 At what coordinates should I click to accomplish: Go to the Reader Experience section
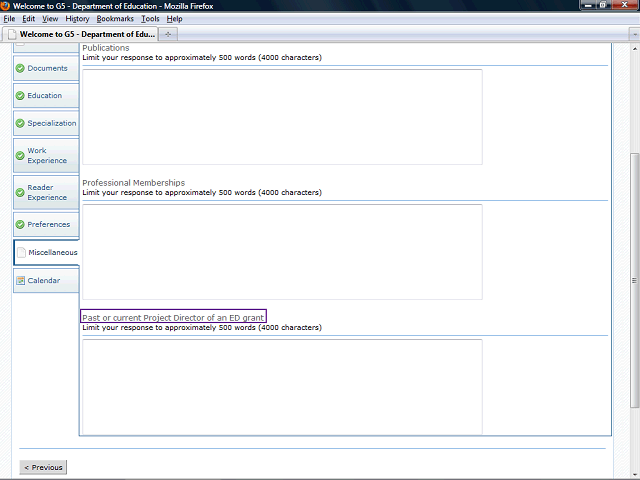46,192
